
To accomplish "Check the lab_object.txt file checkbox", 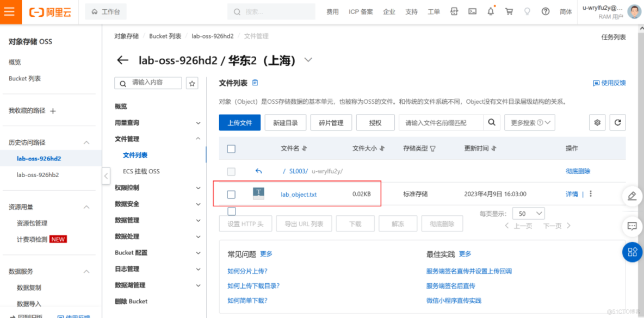I will tap(231, 195).
